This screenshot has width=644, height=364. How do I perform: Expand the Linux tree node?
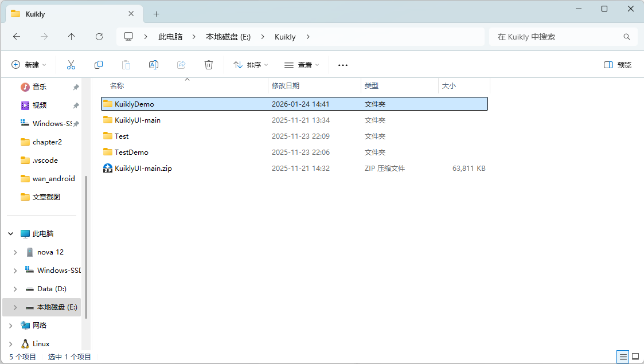click(x=11, y=344)
